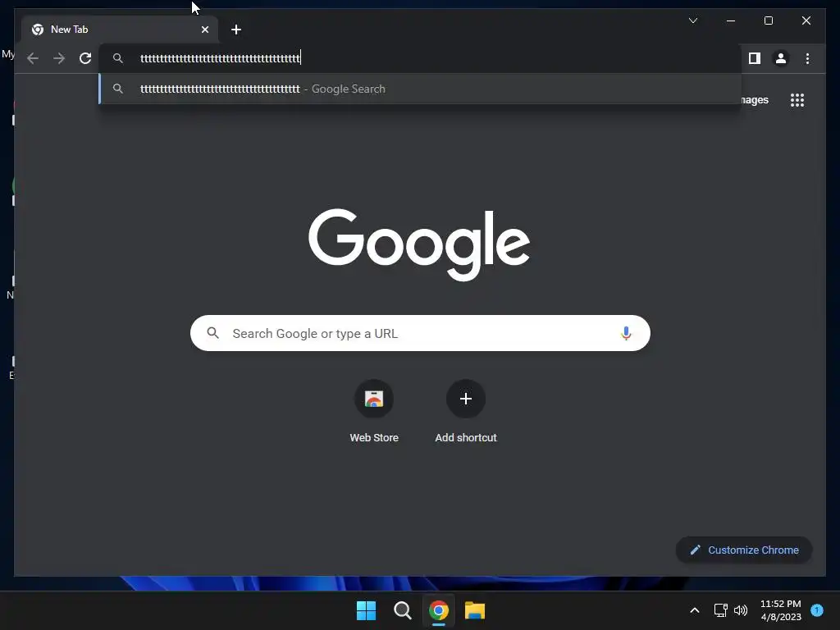Image resolution: width=840 pixels, height=630 pixels.
Task: Click the Add shortcut button
Action: (466, 412)
